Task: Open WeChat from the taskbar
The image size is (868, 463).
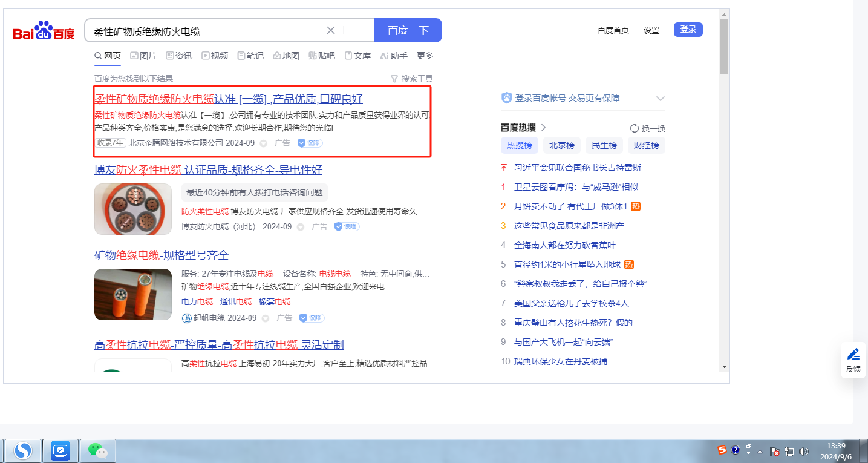Action: (x=97, y=450)
